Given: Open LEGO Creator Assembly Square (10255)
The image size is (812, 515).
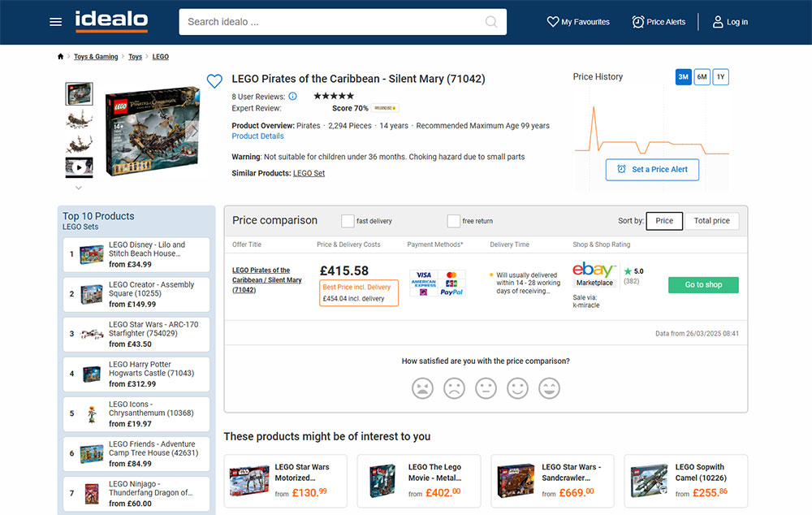Looking at the screenshot, I should pyautogui.click(x=136, y=294).
